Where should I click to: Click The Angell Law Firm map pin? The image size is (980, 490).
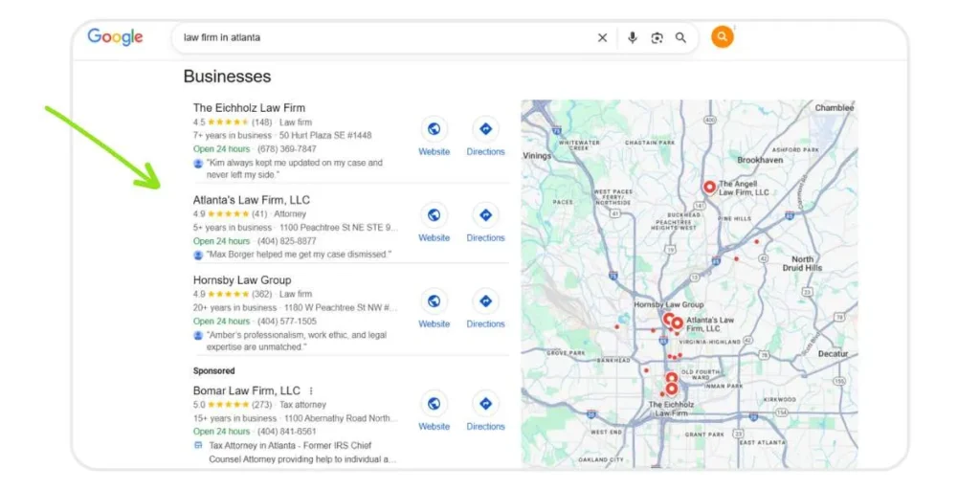click(x=709, y=187)
